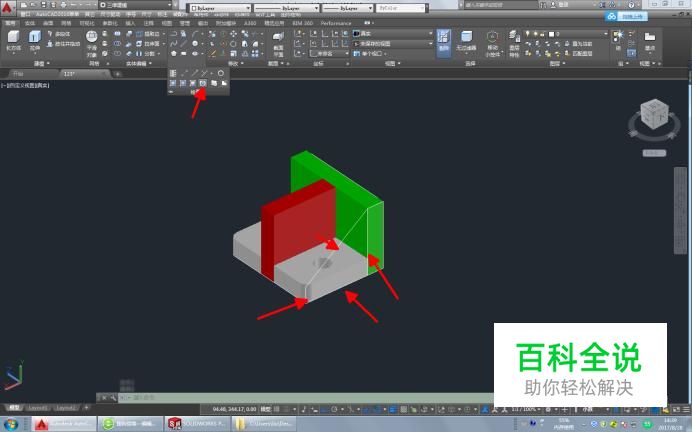Click in the command line input
The width and height of the screenshot is (692, 432).
click(305, 398)
